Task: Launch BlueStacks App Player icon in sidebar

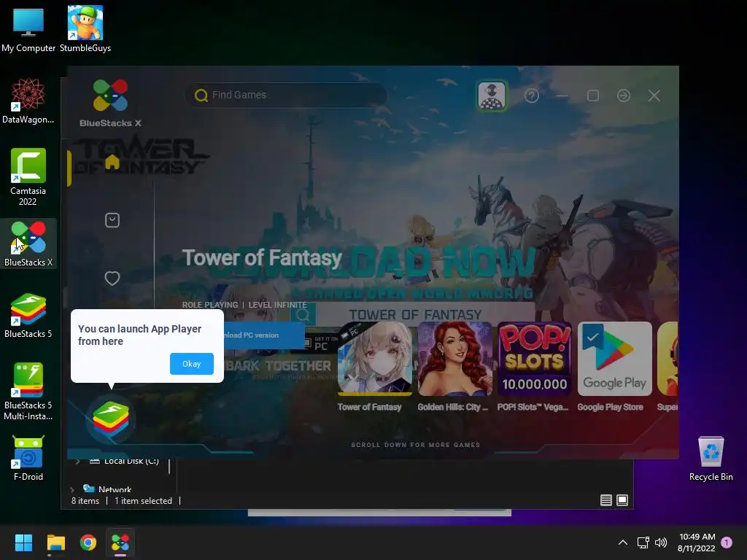Action: point(111,419)
